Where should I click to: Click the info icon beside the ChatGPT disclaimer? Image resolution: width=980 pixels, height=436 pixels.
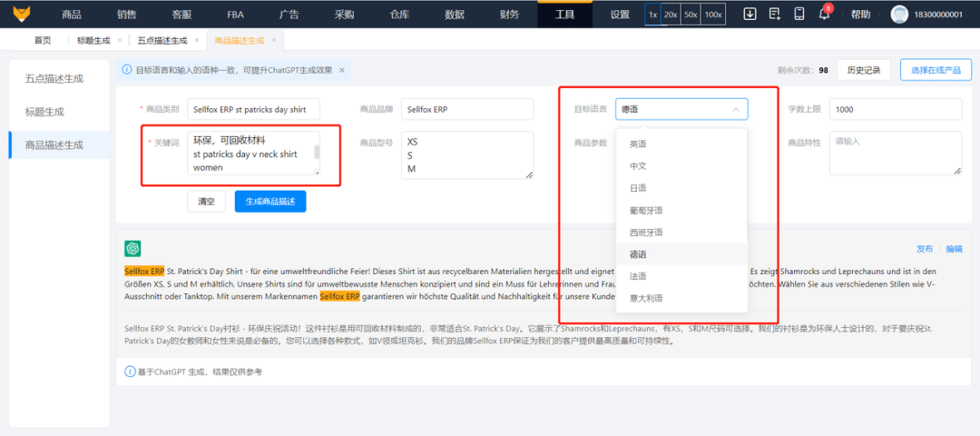(130, 372)
